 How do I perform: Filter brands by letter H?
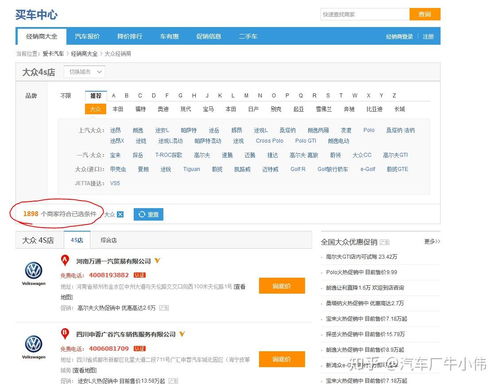[194, 96]
